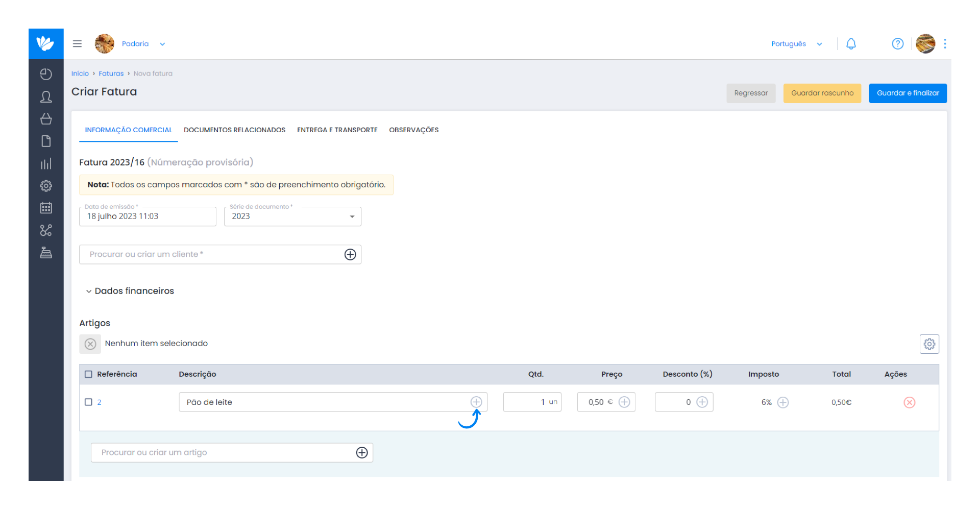Viewport: 980px width, 509px height.
Task: Clear selection with the X icon
Action: 90,344
